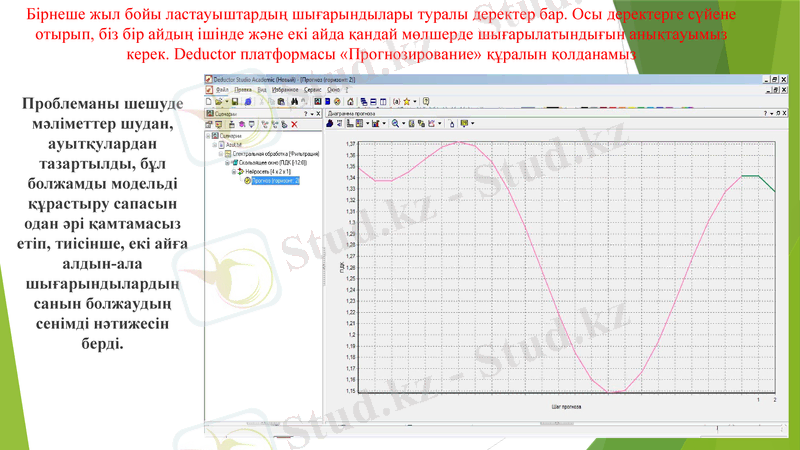Click the binoculars Find icon
This screenshot has height=450, width=800.
point(294,102)
